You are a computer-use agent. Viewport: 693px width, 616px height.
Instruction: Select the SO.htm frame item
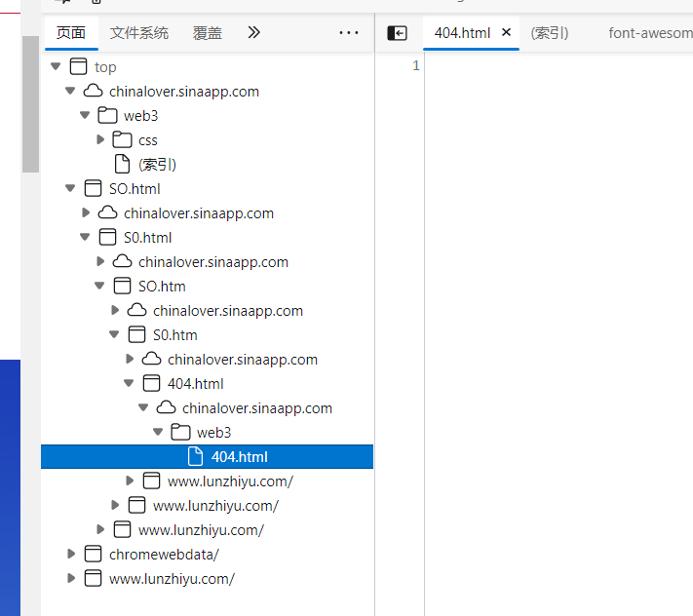tap(162, 287)
